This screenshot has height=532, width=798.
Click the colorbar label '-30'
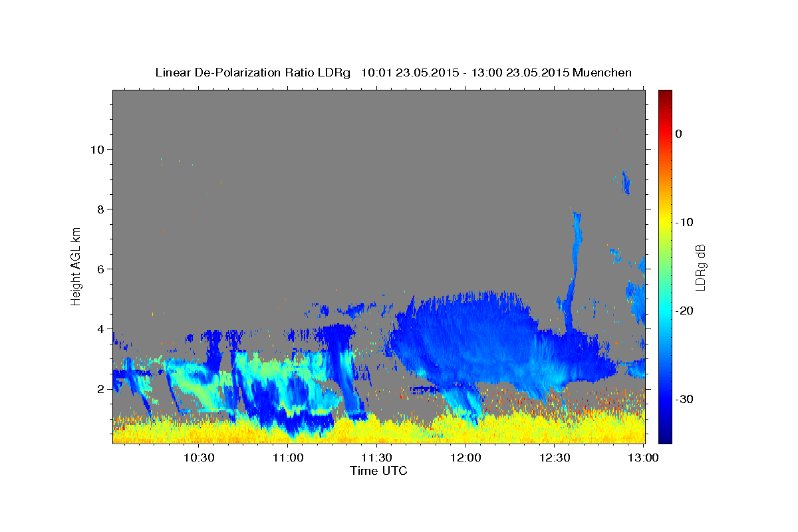tap(685, 399)
